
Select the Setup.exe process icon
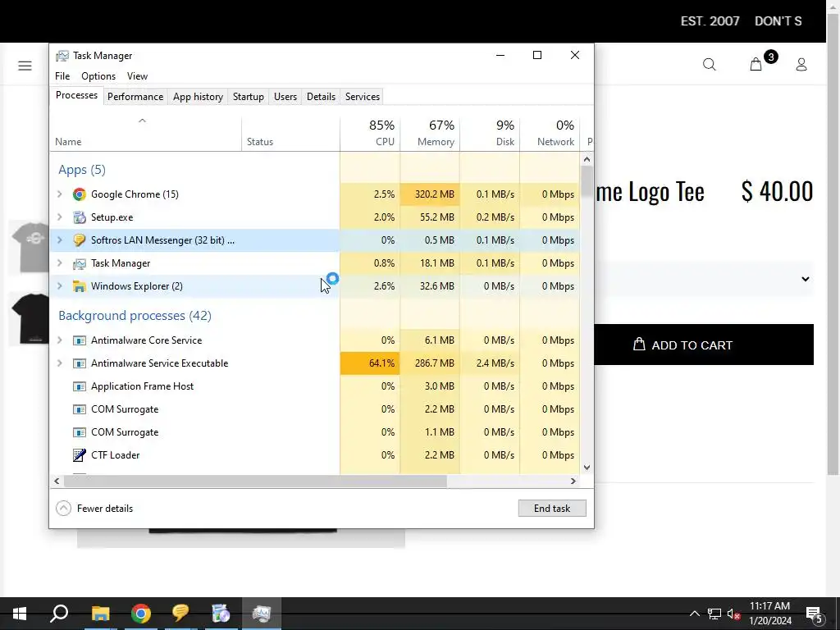(x=80, y=217)
